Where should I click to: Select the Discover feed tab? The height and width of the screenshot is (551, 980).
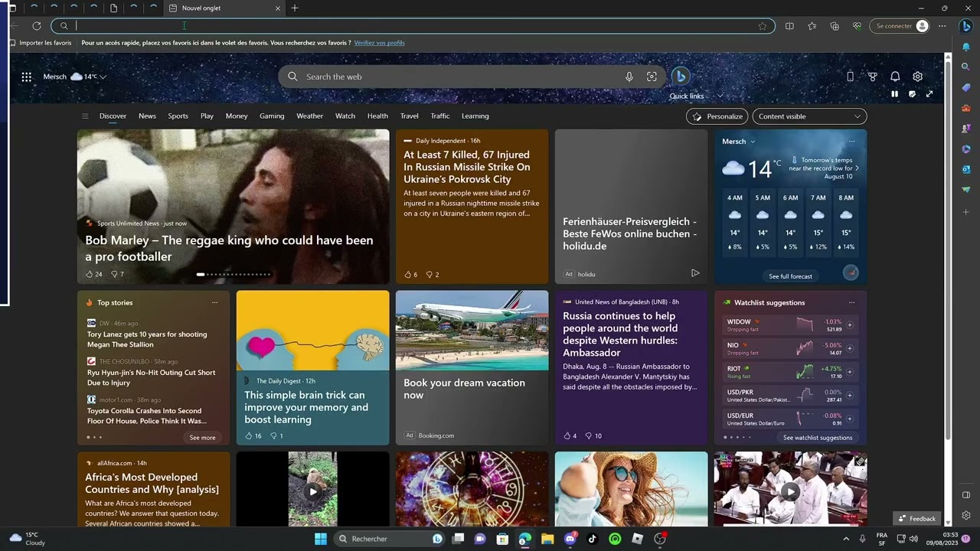[x=113, y=116]
